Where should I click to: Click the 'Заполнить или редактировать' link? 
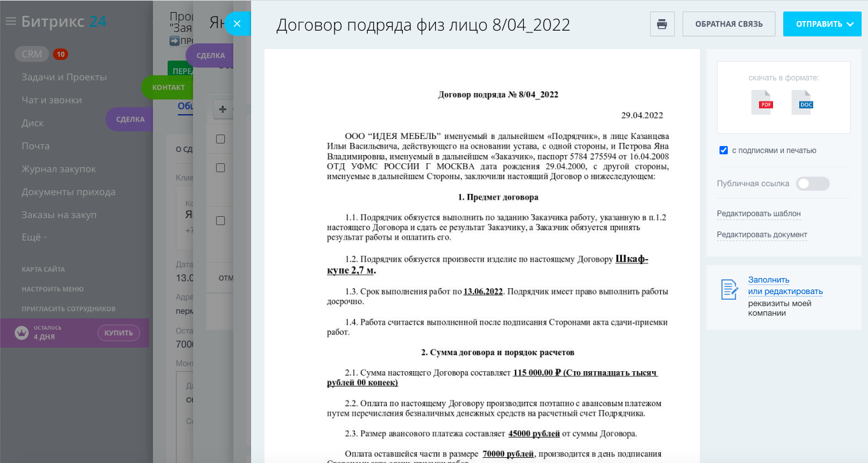(x=785, y=286)
